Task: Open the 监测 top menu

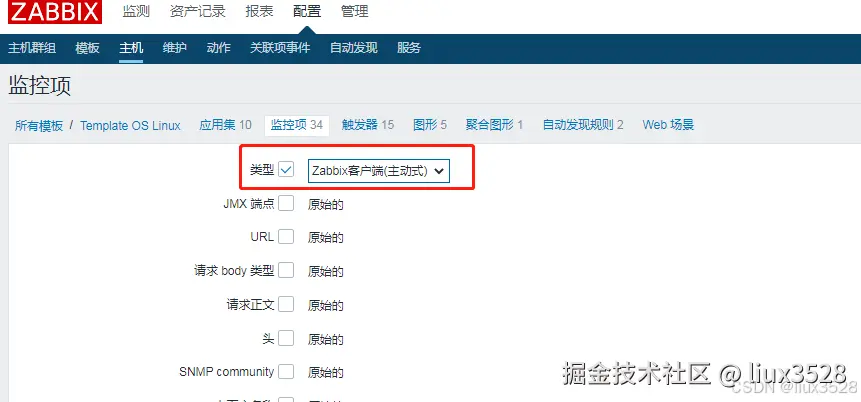Action: tap(136, 12)
